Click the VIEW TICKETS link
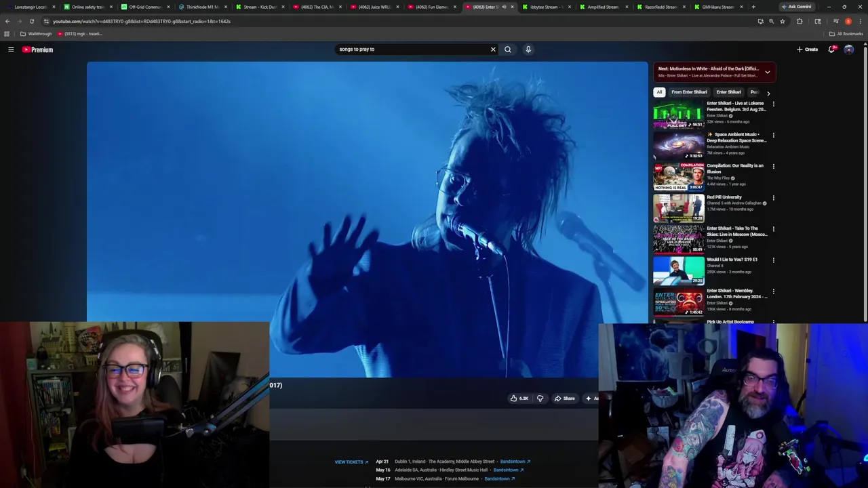 (351, 462)
